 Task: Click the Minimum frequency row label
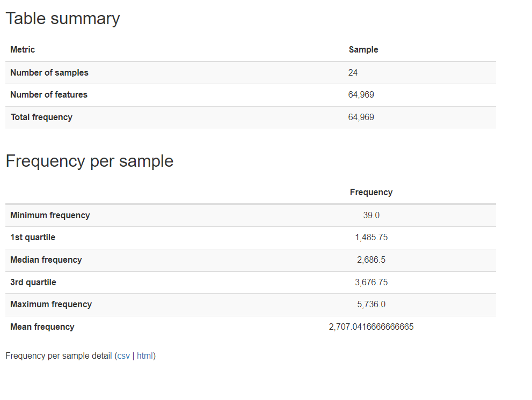[x=50, y=216]
